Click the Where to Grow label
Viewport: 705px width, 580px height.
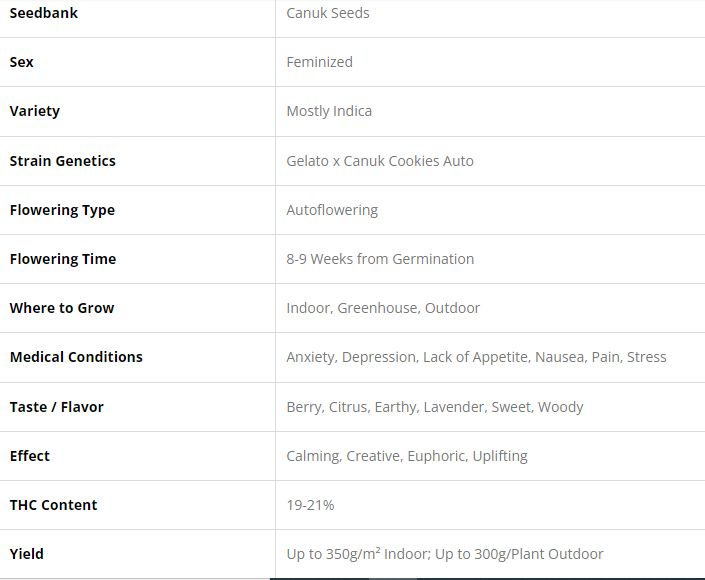click(x=62, y=308)
